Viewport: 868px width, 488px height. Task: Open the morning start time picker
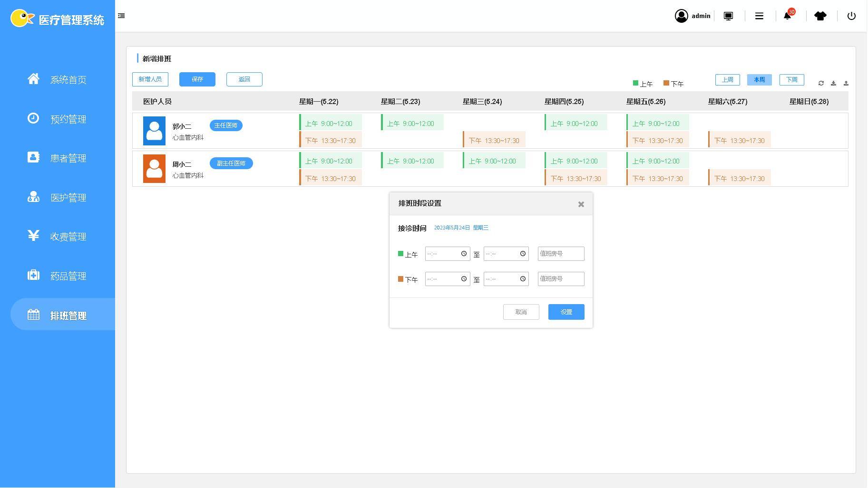coord(464,254)
